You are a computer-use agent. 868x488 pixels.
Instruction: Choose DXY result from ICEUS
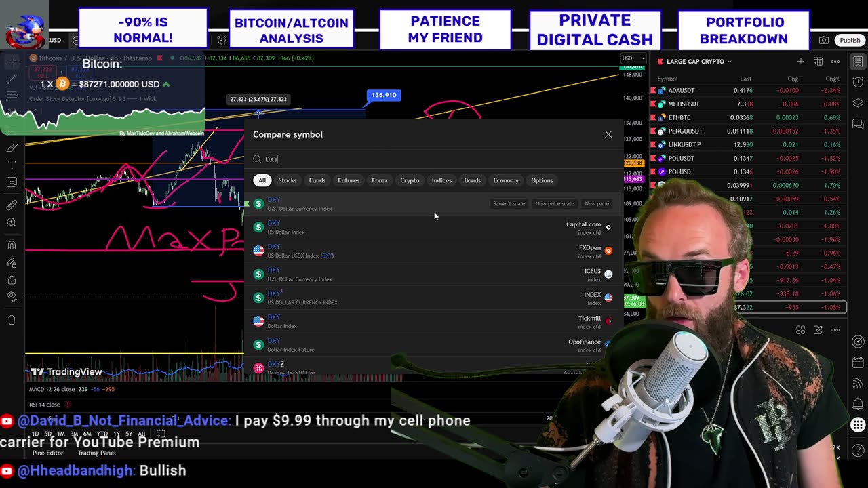click(434, 274)
